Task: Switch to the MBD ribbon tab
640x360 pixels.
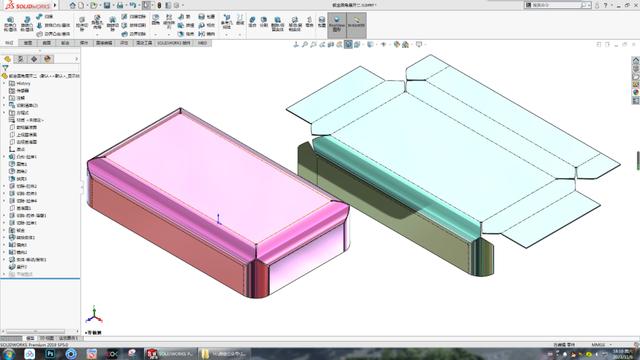Action: click(x=202, y=43)
